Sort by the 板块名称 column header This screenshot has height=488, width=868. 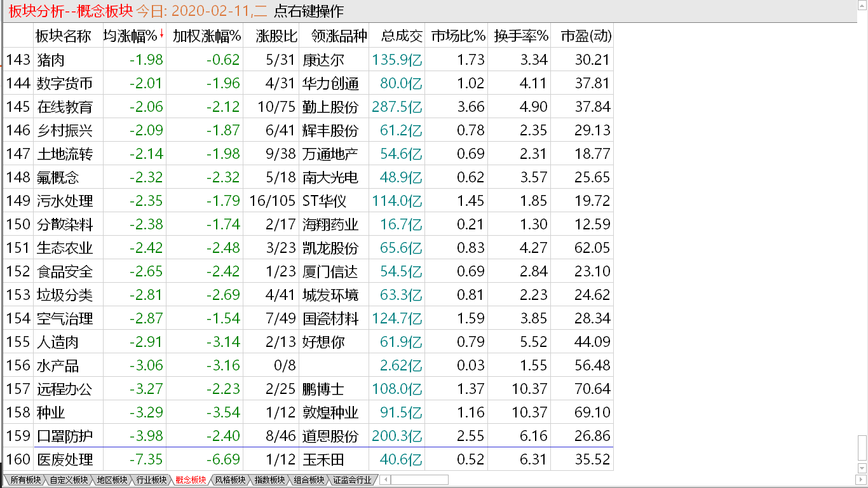(x=64, y=36)
